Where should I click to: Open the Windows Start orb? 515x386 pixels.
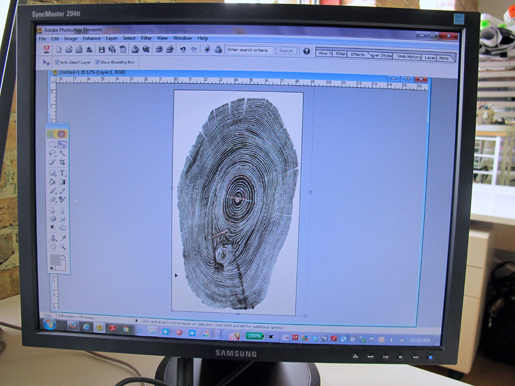pyautogui.click(x=49, y=324)
